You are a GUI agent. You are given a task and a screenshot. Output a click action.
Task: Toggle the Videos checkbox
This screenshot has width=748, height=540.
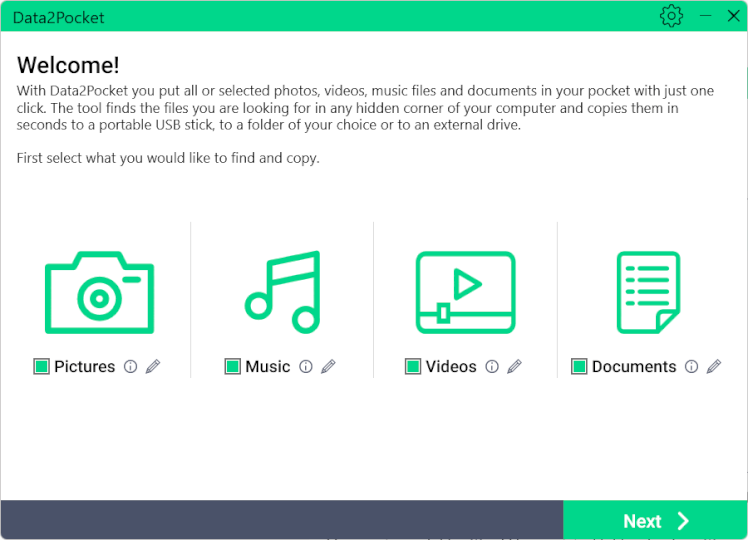point(413,366)
